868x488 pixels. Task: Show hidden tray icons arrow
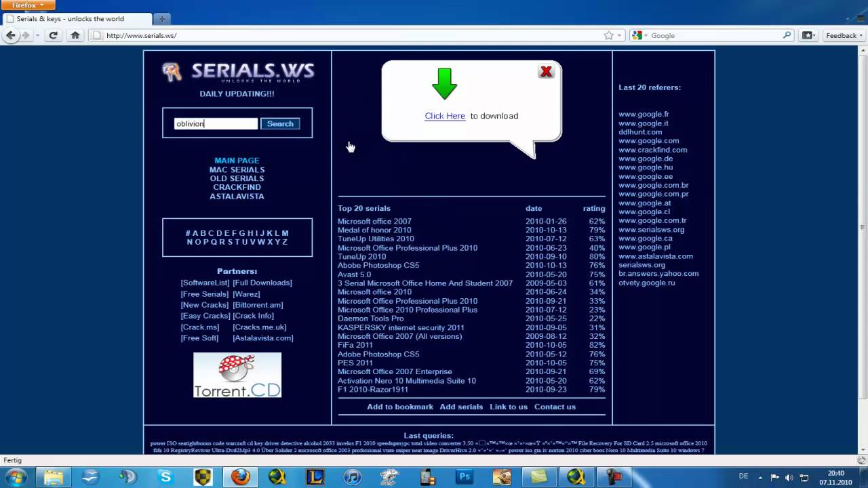(x=760, y=477)
